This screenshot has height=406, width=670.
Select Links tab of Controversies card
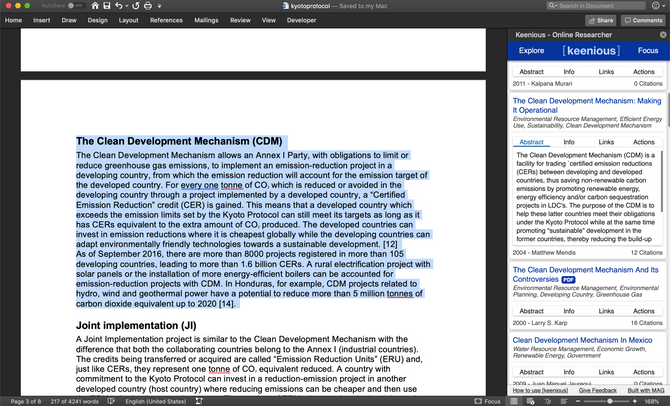[x=606, y=311]
